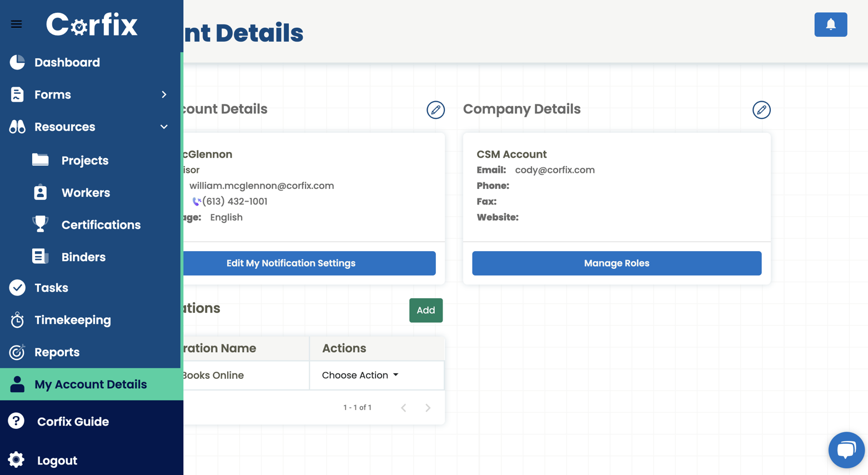Edit Company Details with the pencil icon
The image size is (868, 475).
pyautogui.click(x=761, y=110)
